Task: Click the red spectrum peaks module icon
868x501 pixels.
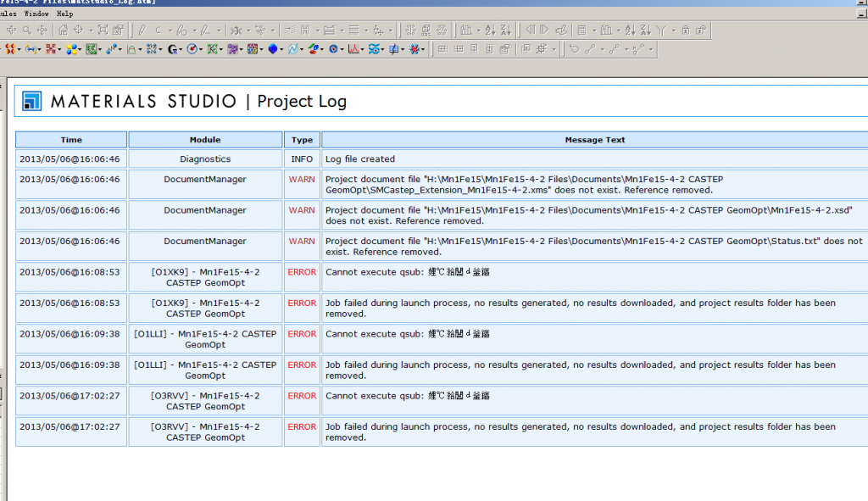Action: pos(353,49)
